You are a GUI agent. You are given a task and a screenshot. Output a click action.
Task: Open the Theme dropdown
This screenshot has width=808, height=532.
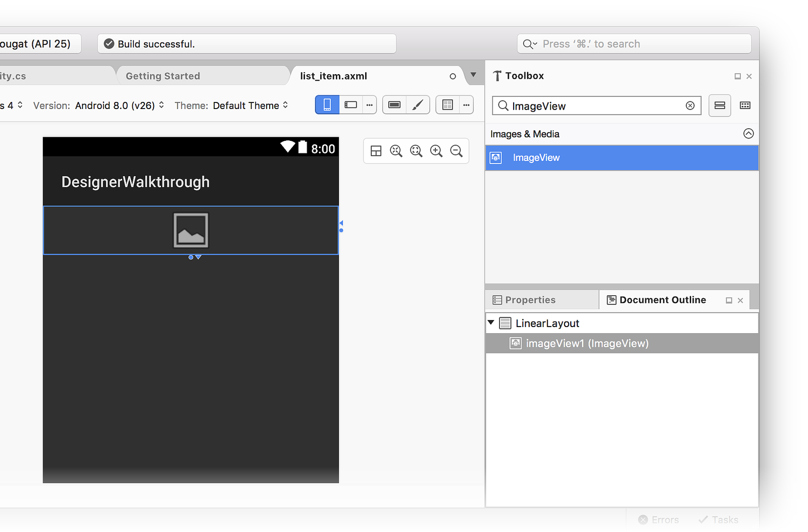(x=250, y=105)
